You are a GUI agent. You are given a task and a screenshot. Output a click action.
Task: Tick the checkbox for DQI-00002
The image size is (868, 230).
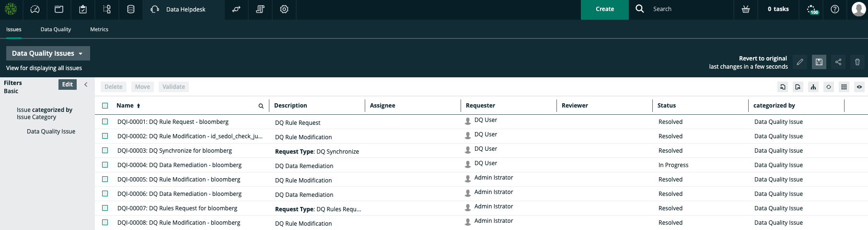point(105,136)
